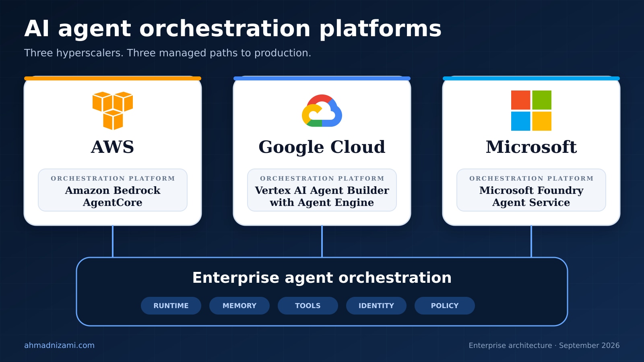644x362 pixels.
Task: Click the "Microsoft" card heading
Action: (x=531, y=147)
